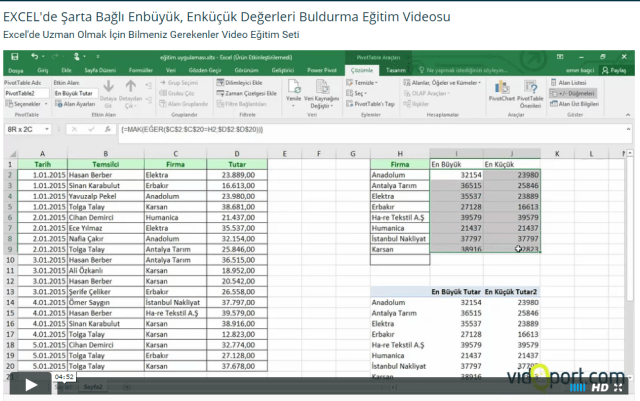Click PivotTable'ı Taşı
Screen dimensions: 640x401
coord(370,104)
